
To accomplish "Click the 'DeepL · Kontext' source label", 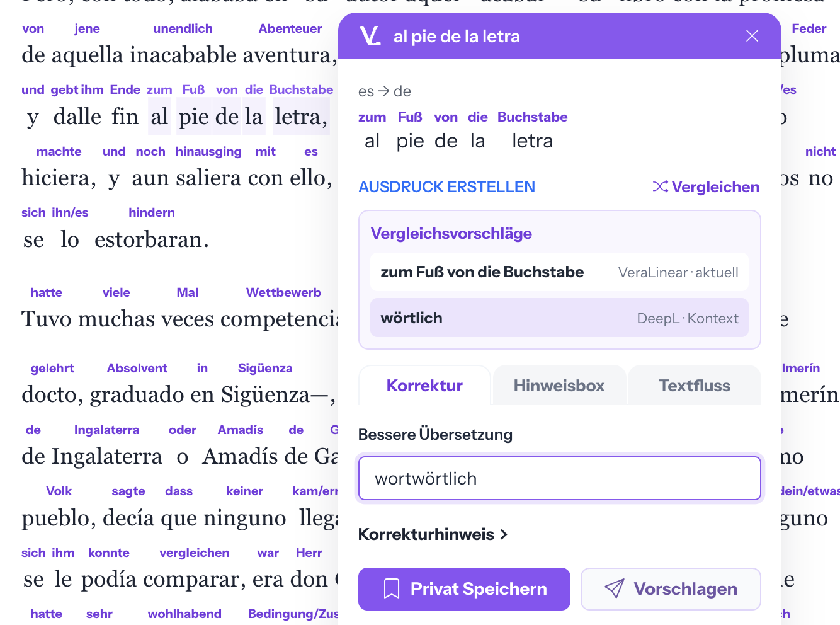I will pos(688,318).
